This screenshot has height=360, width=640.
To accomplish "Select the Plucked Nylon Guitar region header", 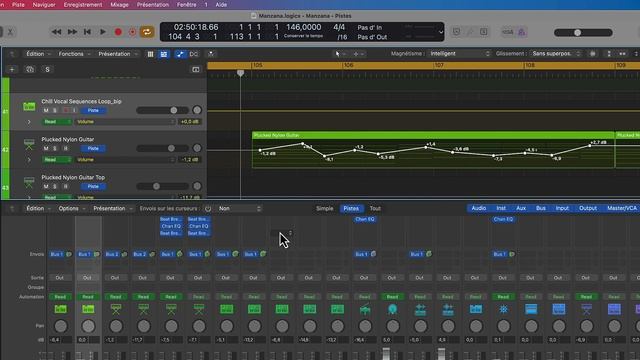I will coord(433,135).
